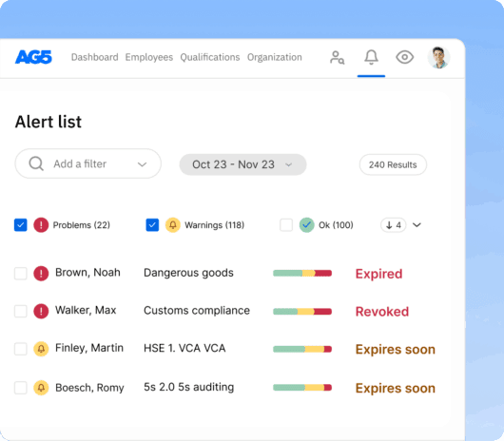Image resolution: width=504 pixels, height=441 pixels.
Task: Select the Brown, Noah row checkbox
Action: [21, 274]
